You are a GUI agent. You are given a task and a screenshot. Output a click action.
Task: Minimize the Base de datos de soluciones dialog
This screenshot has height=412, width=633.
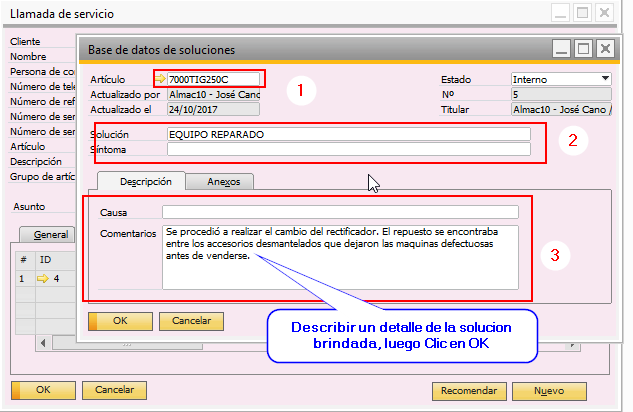(x=563, y=47)
